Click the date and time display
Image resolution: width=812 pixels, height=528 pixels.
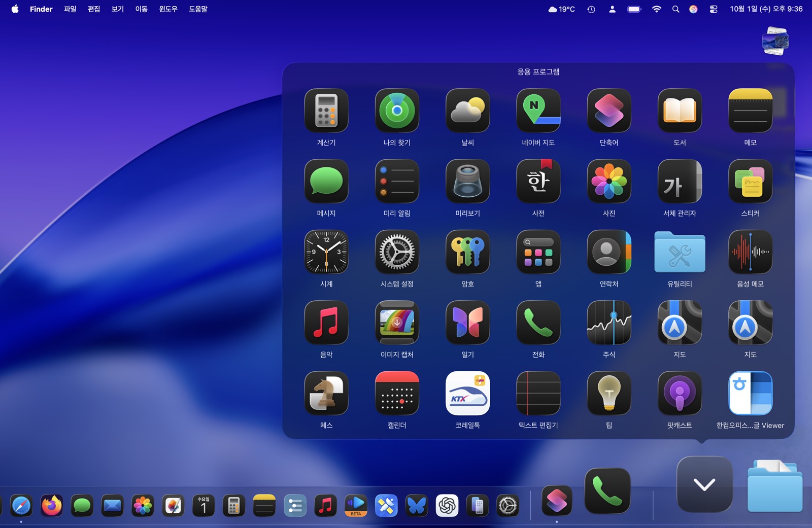tap(766, 9)
